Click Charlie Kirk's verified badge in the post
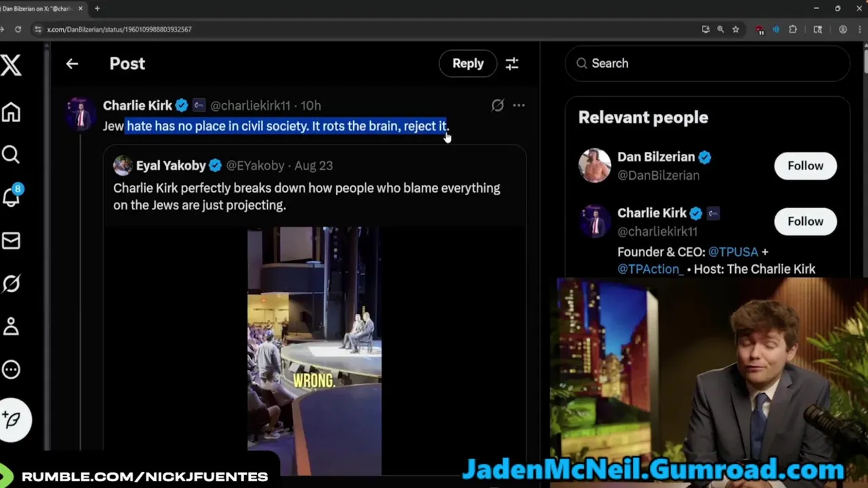Screen dimensions: 868x488 [182, 105]
